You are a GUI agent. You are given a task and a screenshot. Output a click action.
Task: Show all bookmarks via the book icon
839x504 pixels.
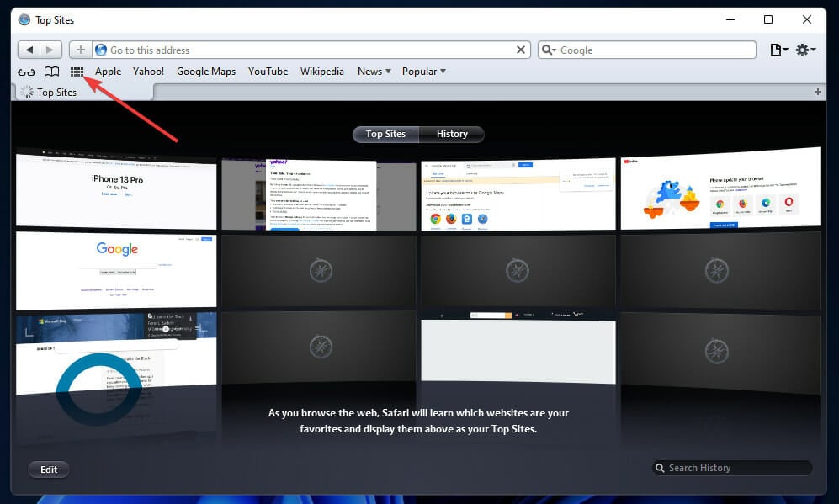(x=52, y=72)
